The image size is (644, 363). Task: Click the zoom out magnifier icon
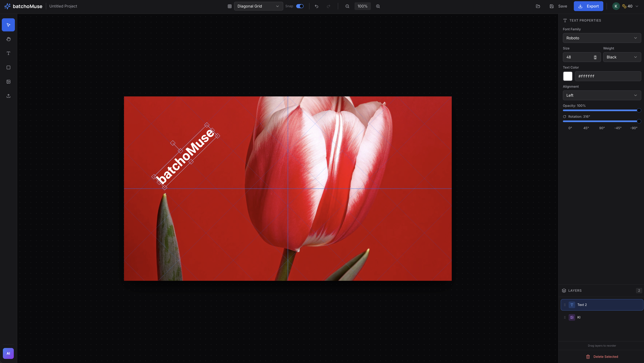click(x=347, y=6)
